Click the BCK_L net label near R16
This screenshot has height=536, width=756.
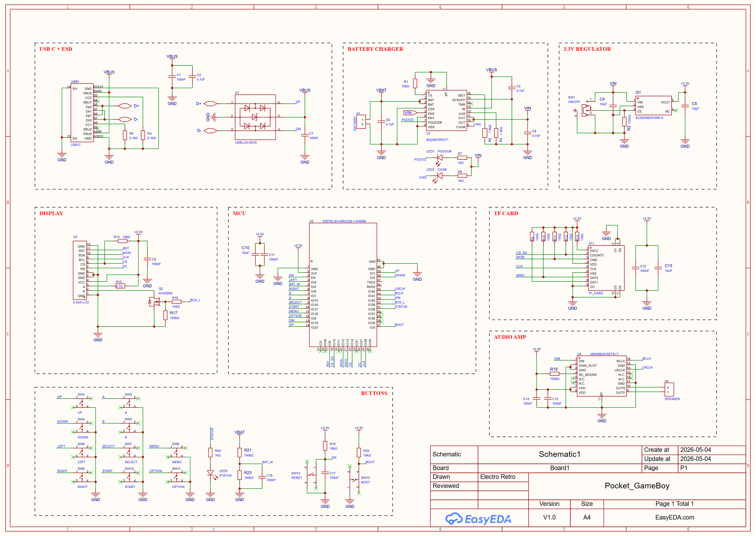[x=195, y=300]
